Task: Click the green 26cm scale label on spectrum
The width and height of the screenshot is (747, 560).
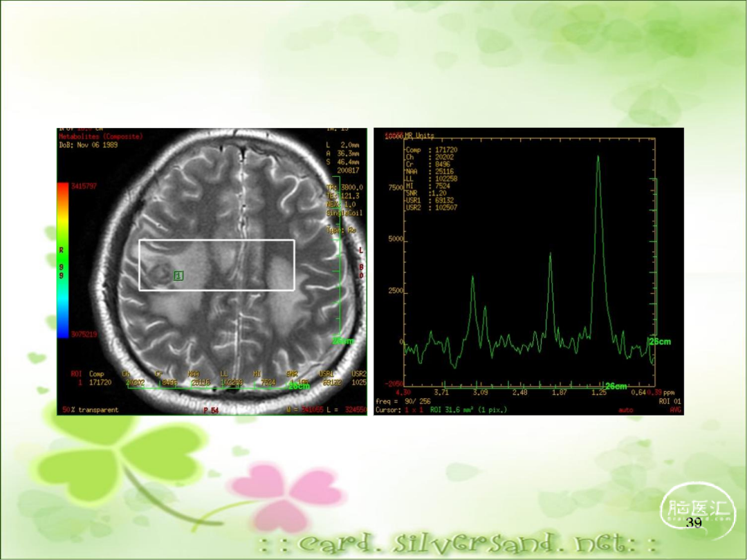Action: tap(616, 386)
